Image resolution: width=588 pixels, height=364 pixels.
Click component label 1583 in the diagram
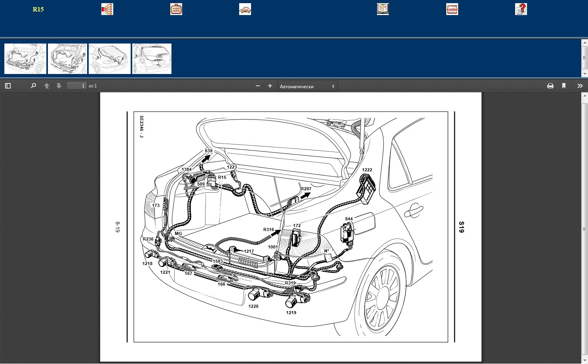click(x=218, y=262)
